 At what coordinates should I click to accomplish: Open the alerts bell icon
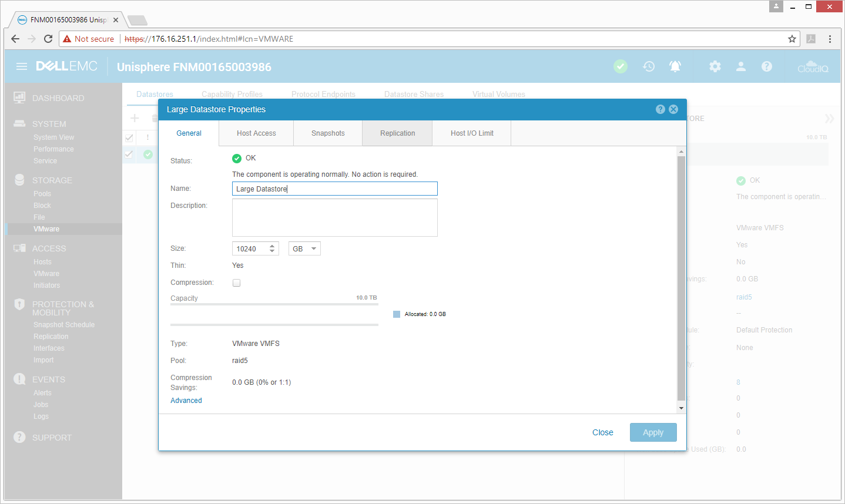[x=675, y=66]
